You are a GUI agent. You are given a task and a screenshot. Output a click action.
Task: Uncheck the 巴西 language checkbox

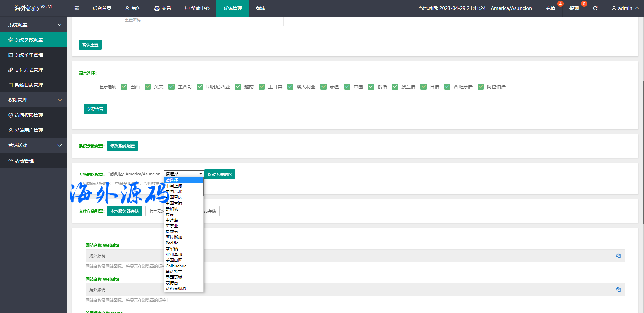pos(124,87)
